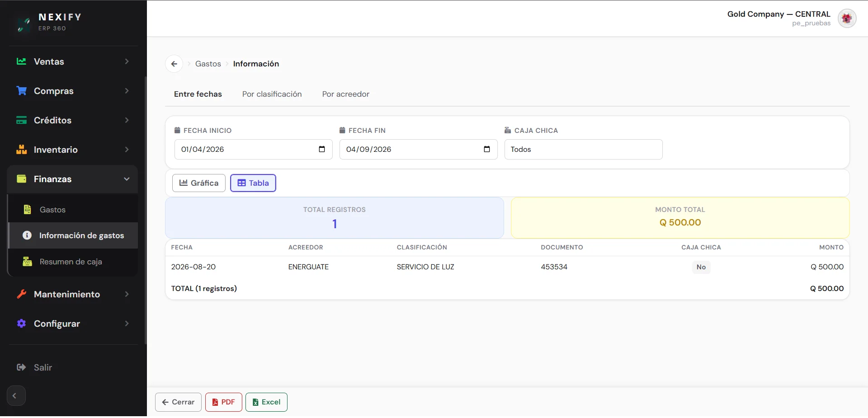Expand the Configurar menu chevron
The height and width of the screenshot is (418, 868).
[x=127, y=324]
